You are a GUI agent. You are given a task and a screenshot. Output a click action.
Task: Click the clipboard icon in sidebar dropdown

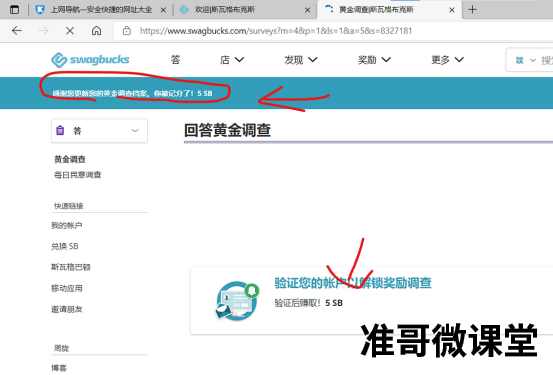tap(60, 131)
